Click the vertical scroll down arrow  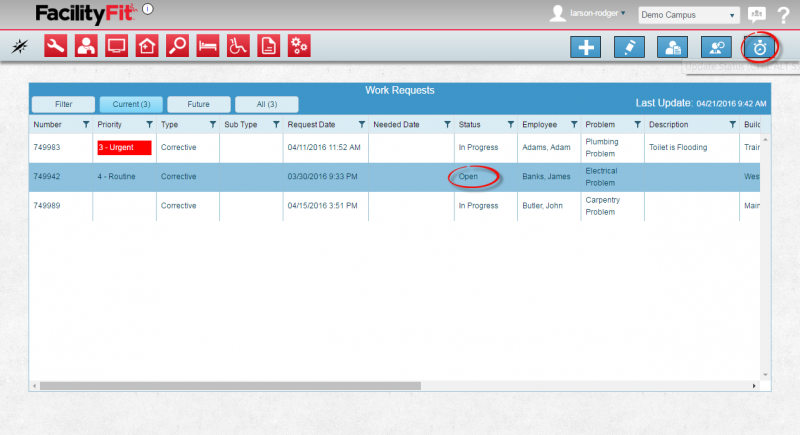765,375
